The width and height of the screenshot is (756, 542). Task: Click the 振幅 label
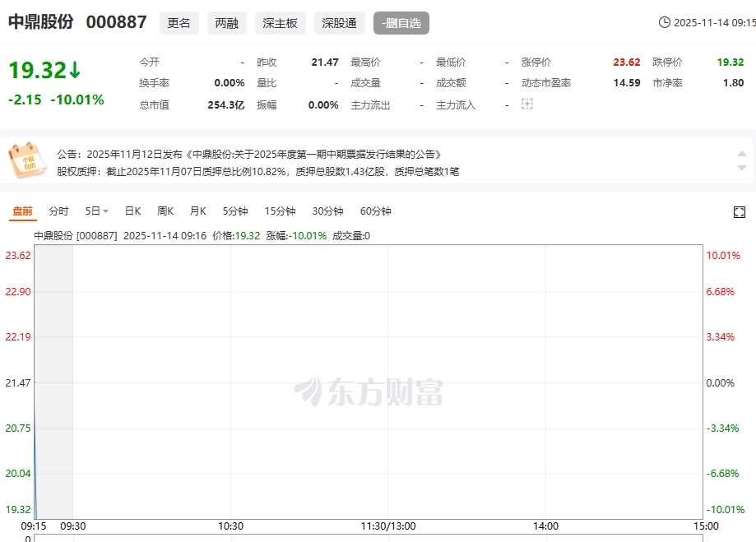point(267,105)
